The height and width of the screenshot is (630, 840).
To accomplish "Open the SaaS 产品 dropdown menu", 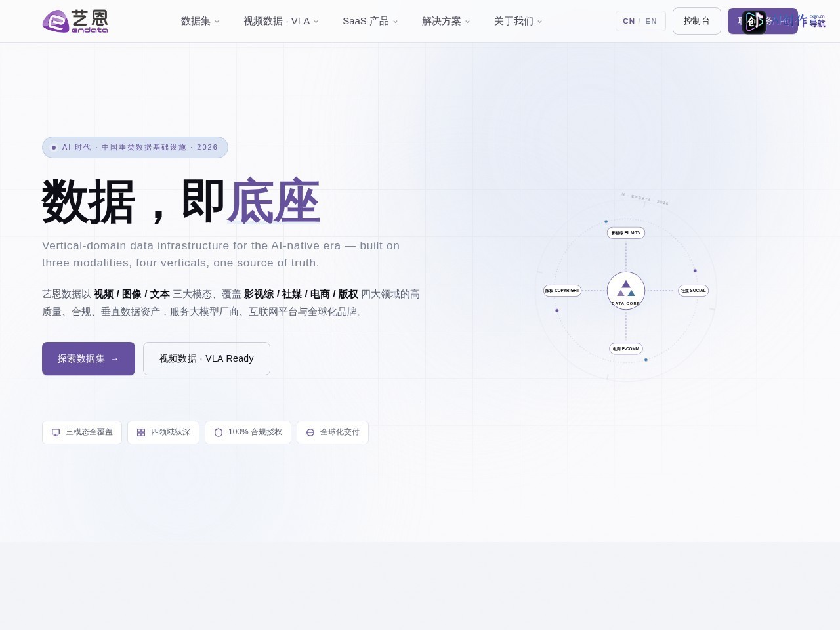I will coord(370,21).
